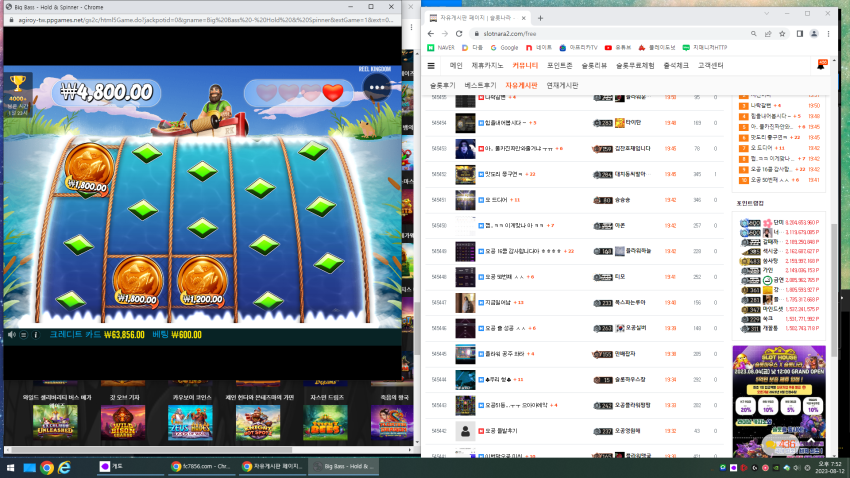850x478 pixels.
Task: Open the post 오공 16쁠 감사합니다아
Action: pyautogui.click(x=523, y=251)
